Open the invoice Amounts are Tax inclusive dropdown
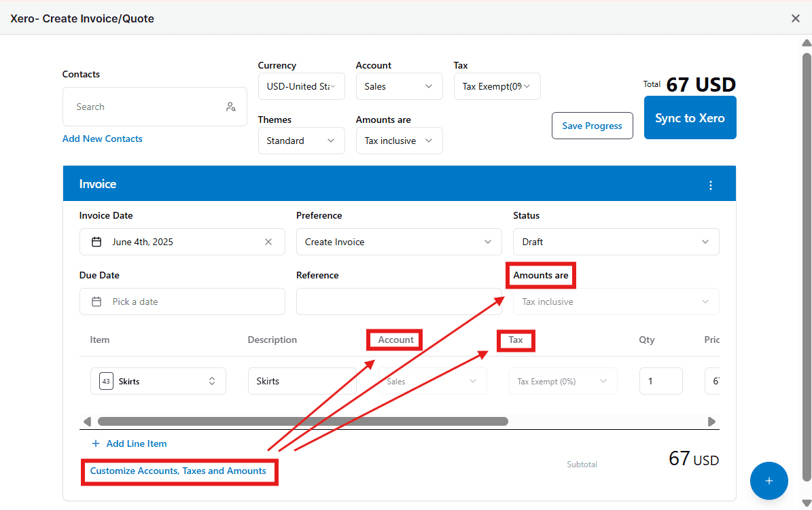Screen dimensions: 812x510 click(x=616, y=302)
